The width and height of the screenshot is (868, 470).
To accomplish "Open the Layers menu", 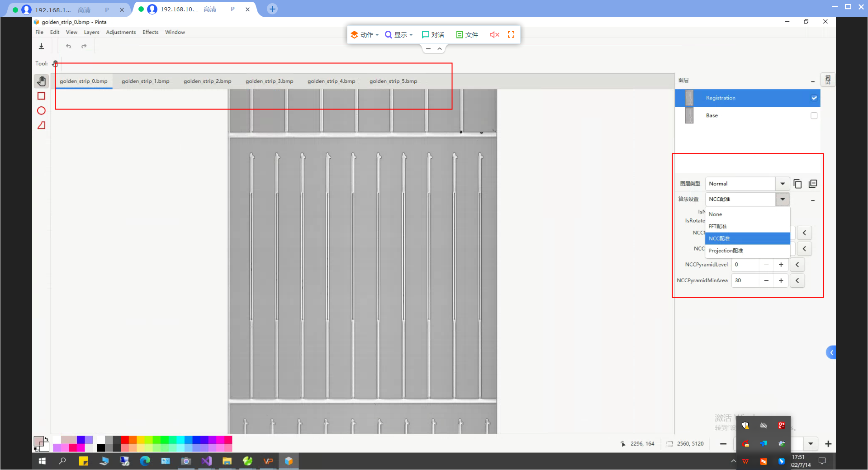I will click(x=91, y=32).
